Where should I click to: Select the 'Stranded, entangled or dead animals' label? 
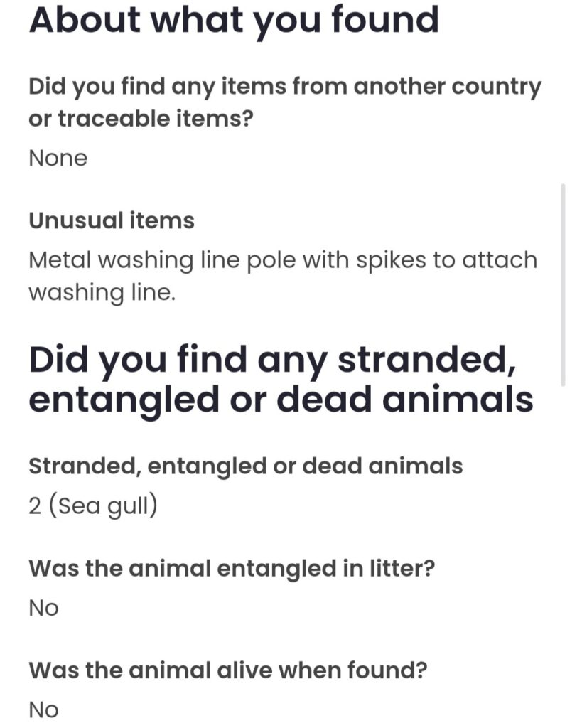(245, 466)
